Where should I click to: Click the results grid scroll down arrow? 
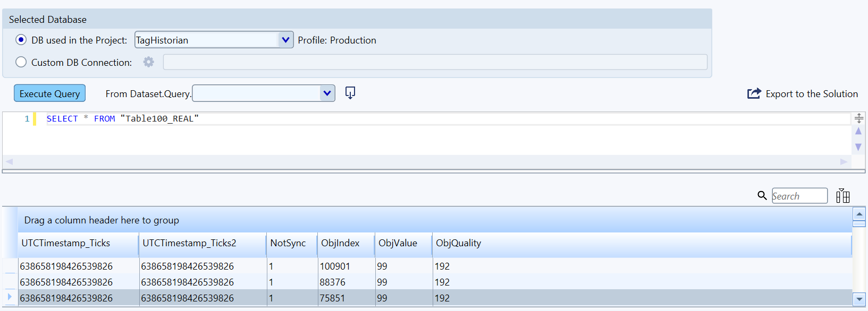pos(859,299)
